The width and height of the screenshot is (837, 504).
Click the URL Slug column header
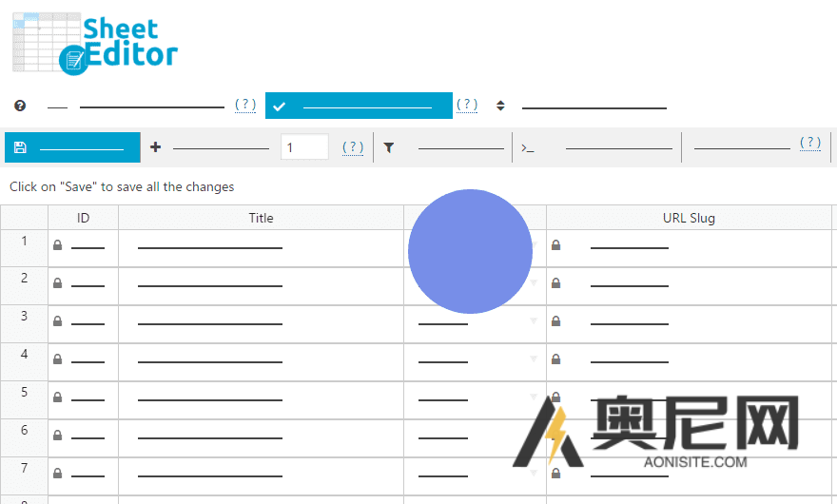click(x=689, y=218)
